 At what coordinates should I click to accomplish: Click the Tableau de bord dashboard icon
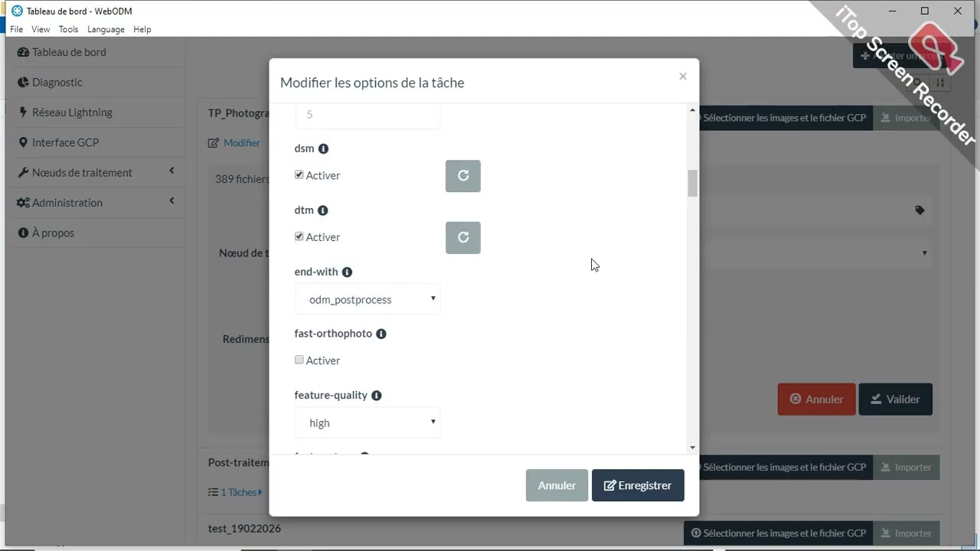click(x=23, y=52)
